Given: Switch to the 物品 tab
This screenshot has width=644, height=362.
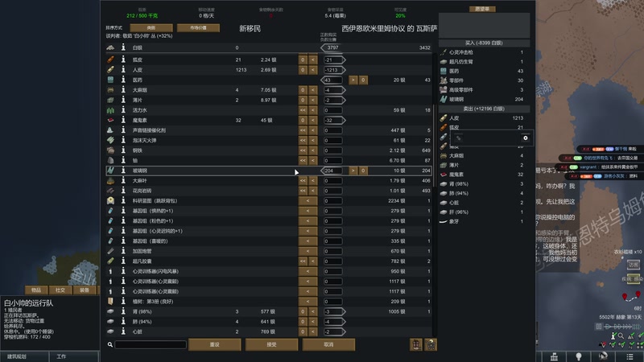Looking at the screenshot, I should click(36, 290).
